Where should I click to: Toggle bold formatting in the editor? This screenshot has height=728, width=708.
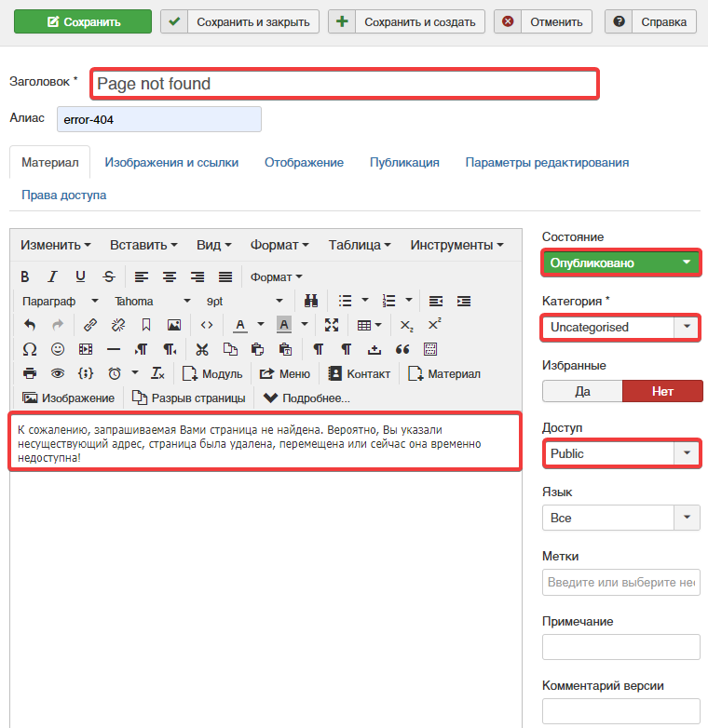tap(25, 276)
